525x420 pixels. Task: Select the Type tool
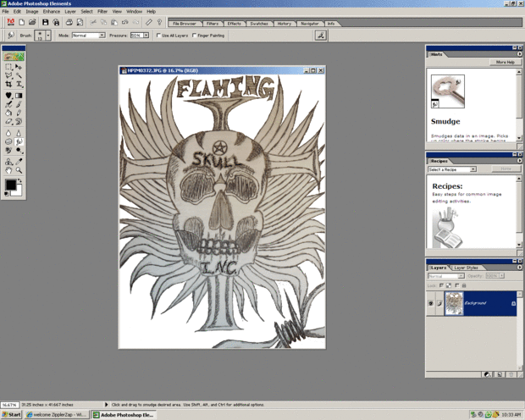point(19,84)
